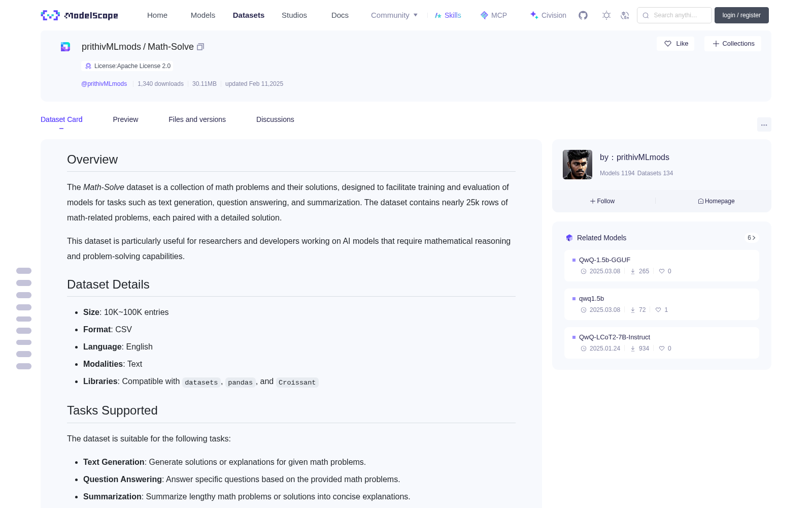Click the login / register button
The image size is (812, 508).
tap(741, 15)
